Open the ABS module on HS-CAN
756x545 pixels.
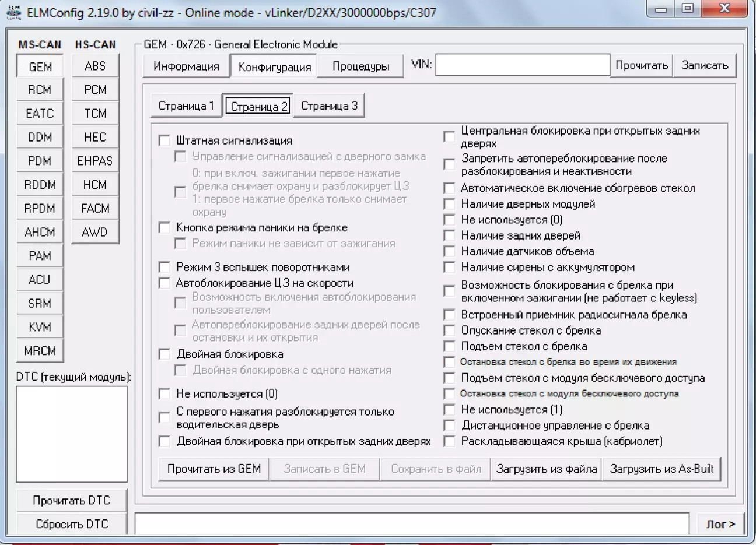pos(95,66)
